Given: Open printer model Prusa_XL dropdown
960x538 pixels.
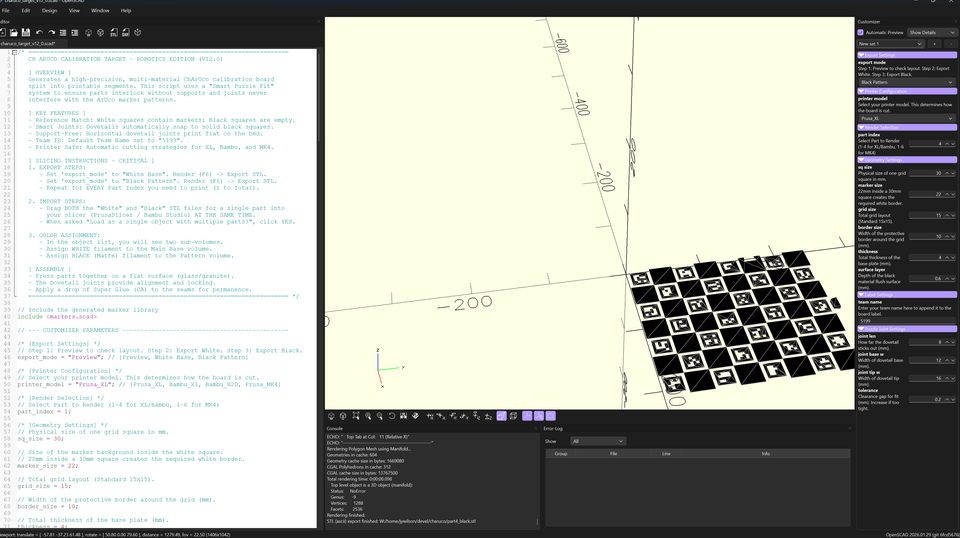Looking at the screenshot, I should 906,118.
